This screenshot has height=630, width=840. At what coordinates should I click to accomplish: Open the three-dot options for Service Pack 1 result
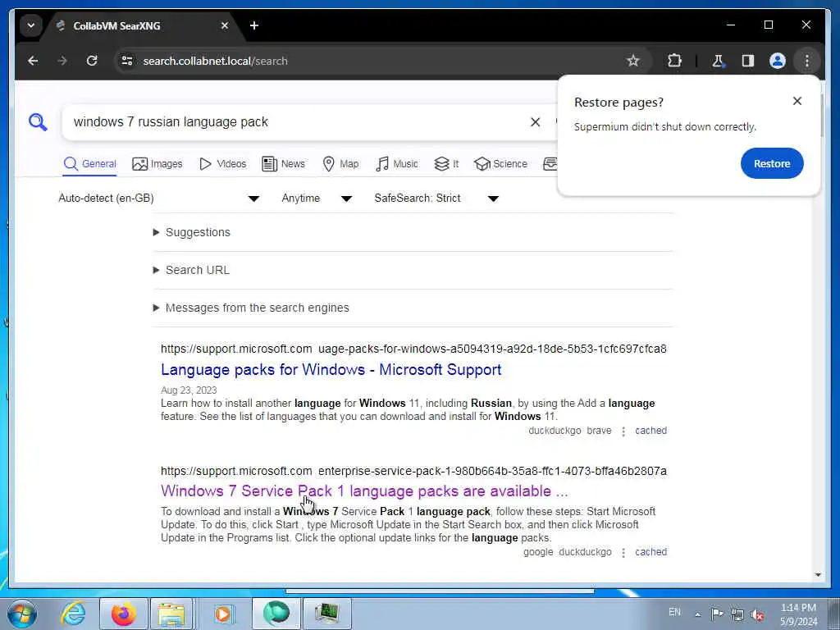pos(623,553)
